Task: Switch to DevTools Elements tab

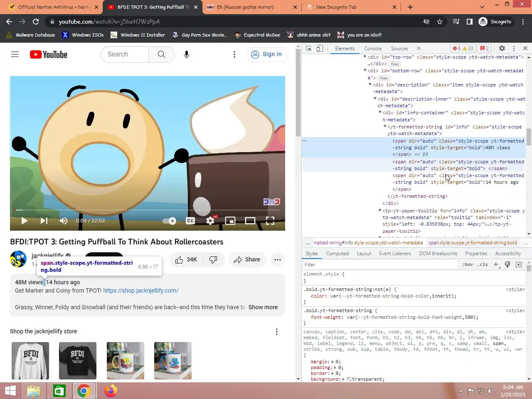Action: [x=345, y=49]
